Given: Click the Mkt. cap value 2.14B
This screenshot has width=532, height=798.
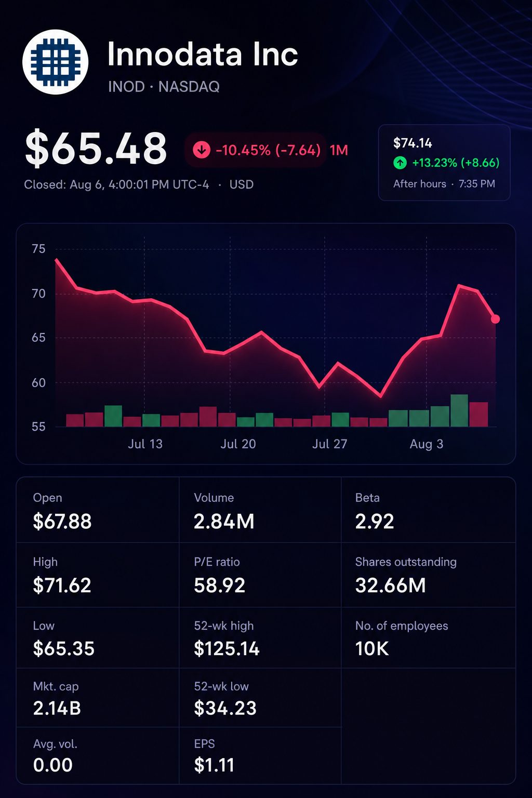Looking at the screenshot, I should coord(57,709).
